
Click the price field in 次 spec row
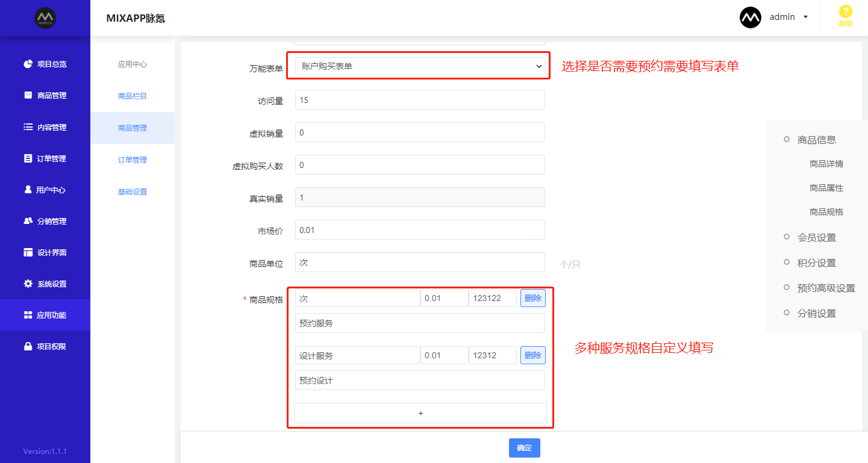tap(445, 298)
